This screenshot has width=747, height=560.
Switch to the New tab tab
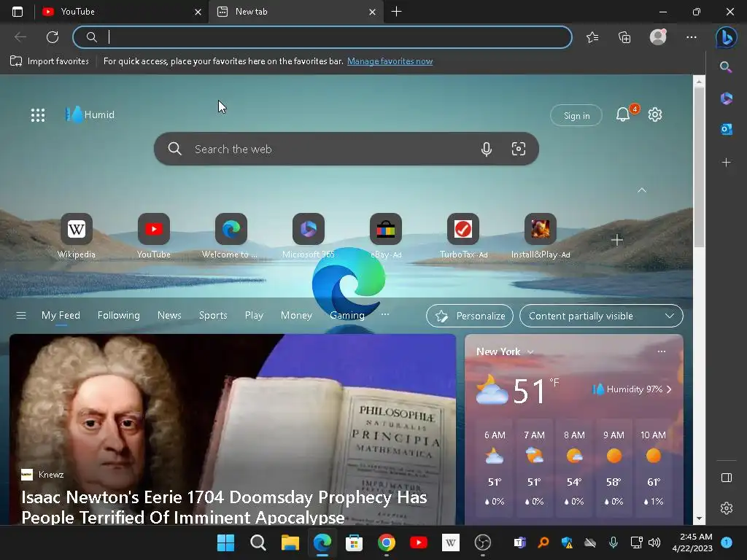click(x=295, y=12)
